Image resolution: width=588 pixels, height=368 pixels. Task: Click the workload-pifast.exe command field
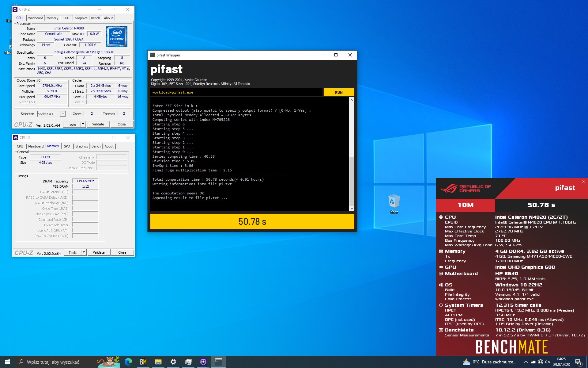pos(236,92)
